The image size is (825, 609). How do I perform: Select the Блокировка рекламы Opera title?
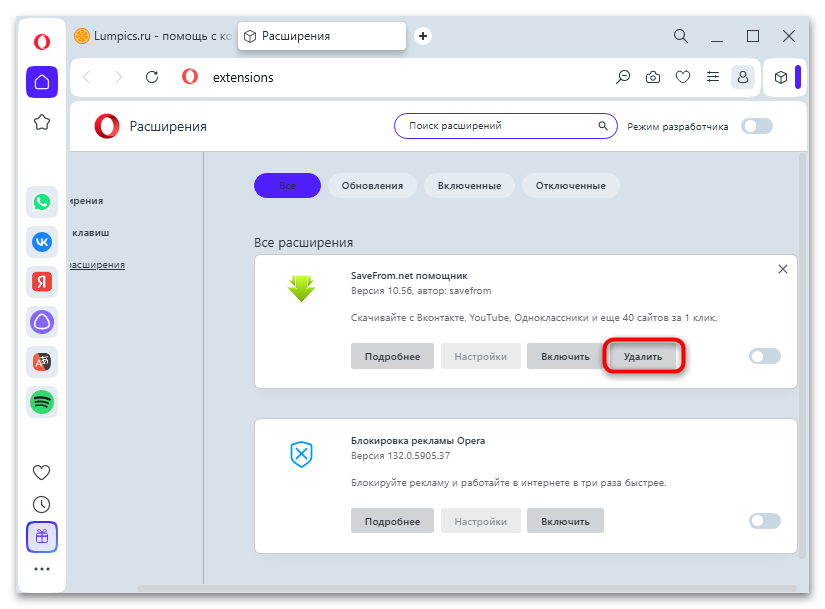(418, 441)
